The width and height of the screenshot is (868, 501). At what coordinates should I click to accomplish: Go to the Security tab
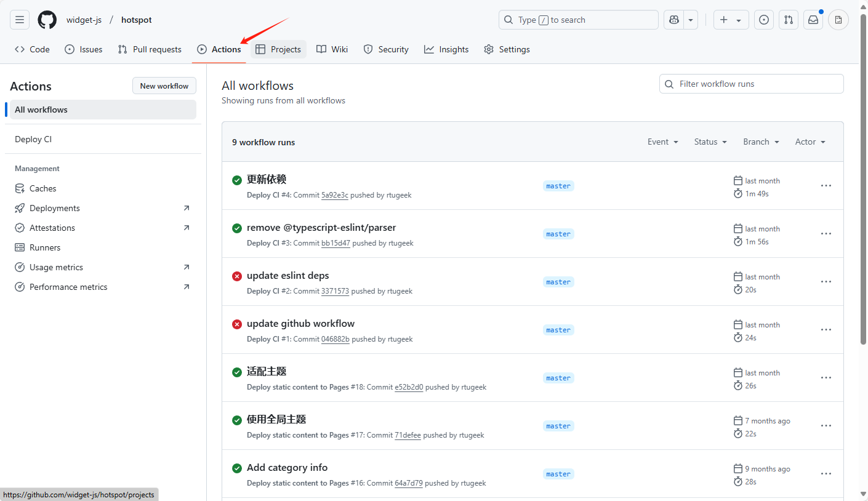(x=386, y=49)
